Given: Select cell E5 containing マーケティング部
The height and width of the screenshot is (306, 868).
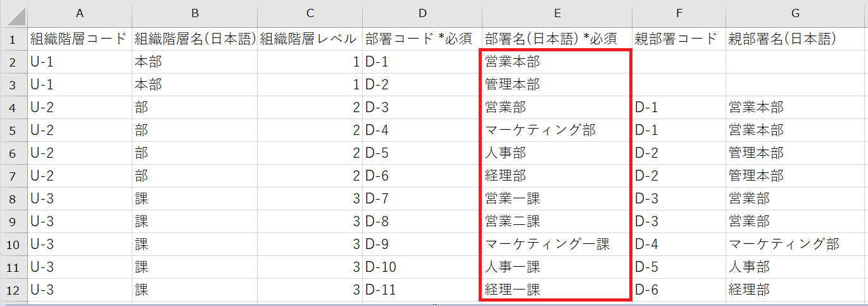Looking at the screenshot, I should (x=556, y=131).
